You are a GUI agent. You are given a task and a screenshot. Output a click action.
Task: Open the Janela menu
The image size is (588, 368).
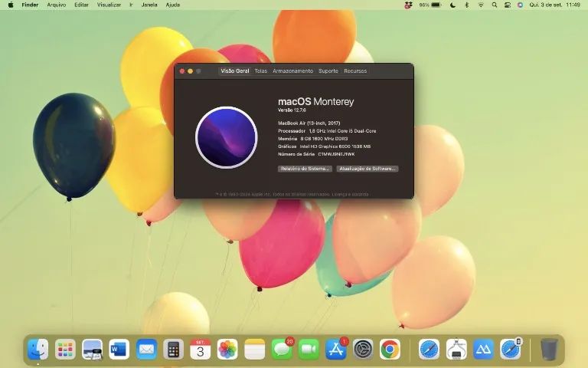coord(149,5)
